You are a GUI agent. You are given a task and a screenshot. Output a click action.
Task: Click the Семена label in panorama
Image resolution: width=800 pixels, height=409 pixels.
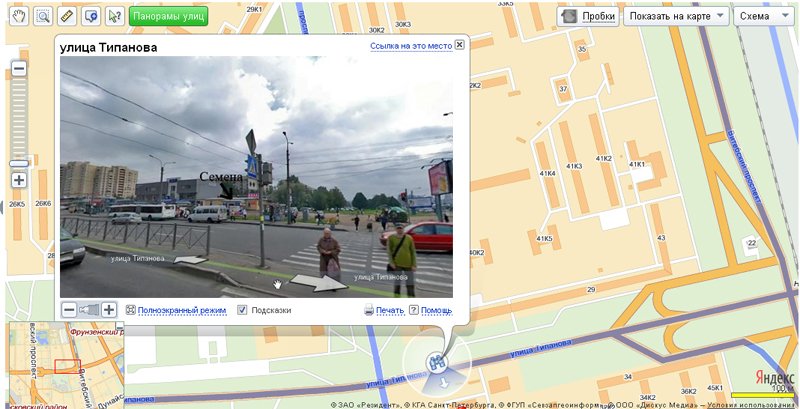[220, 177]
